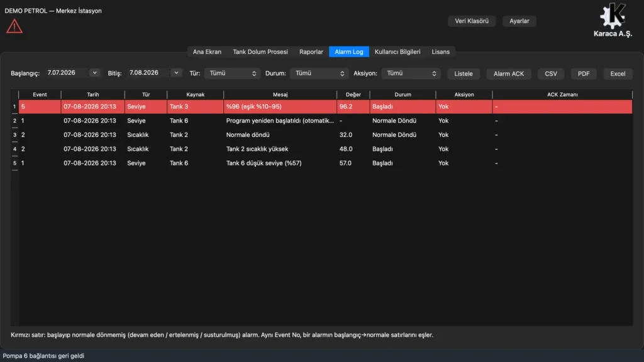Click the Bitiş date field 7.08.2026
Viewport: 644px width, 362px height.
(x=149, y=73)
